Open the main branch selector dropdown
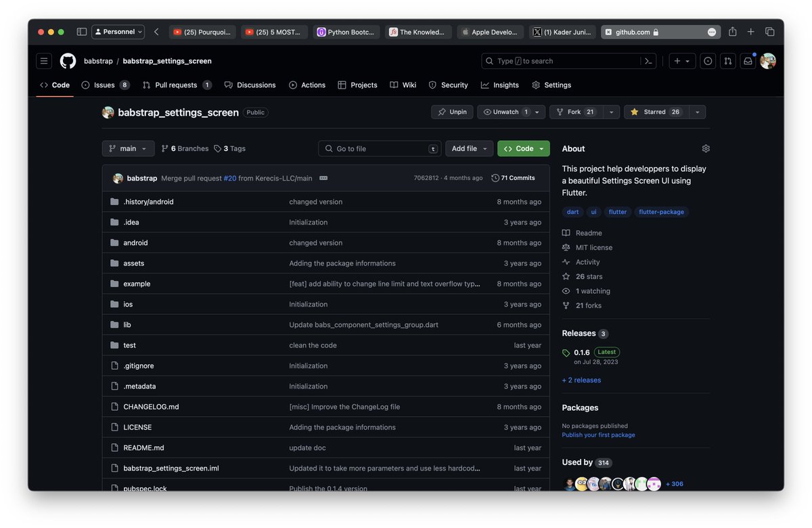The image size is (812, 528). click(x=128, y=148)
